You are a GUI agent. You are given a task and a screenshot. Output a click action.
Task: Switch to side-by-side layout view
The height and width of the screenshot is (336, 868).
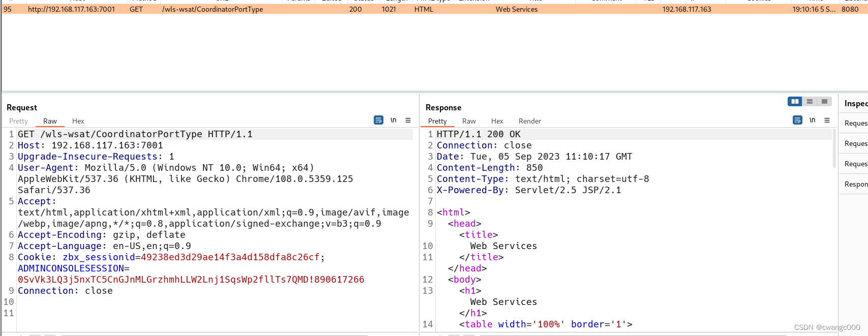[795, 102]
